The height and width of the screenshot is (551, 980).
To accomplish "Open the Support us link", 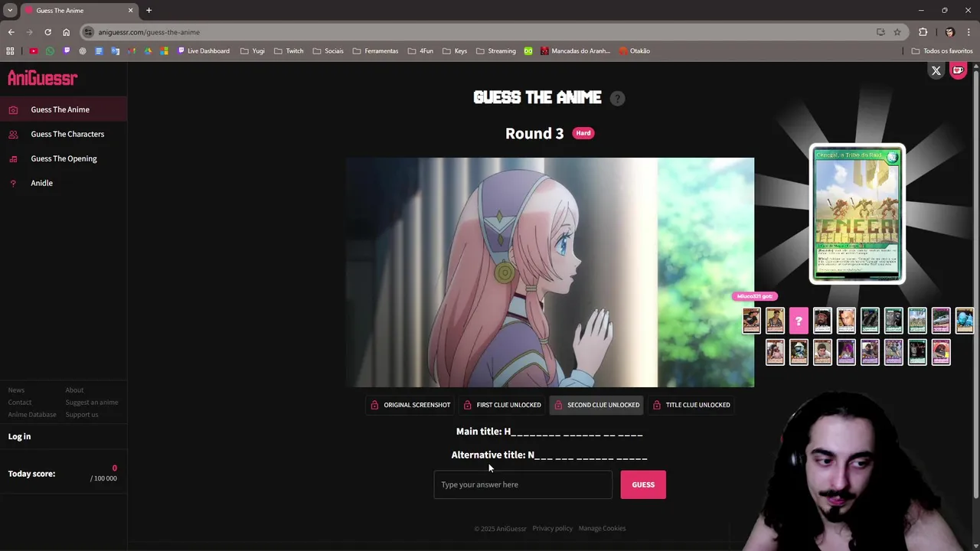I will pyautogui.click(x=82, y=415).
